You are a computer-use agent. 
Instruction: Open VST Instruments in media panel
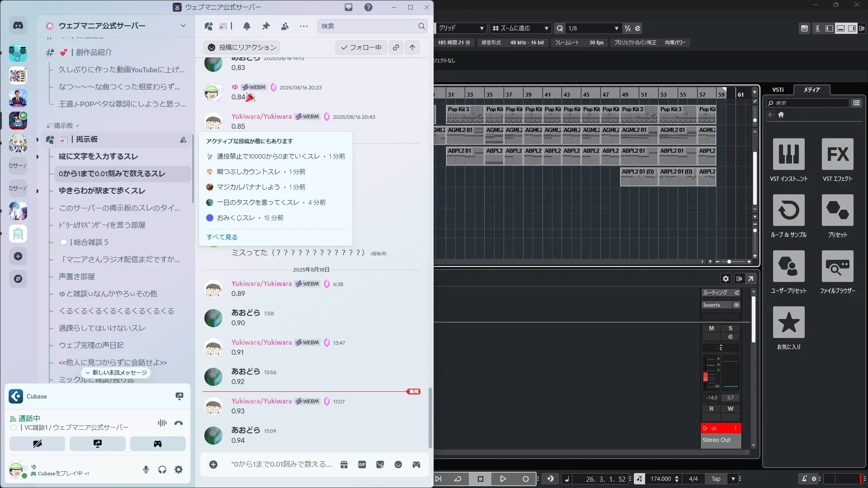pyautogui.click(x=788, y=155)
